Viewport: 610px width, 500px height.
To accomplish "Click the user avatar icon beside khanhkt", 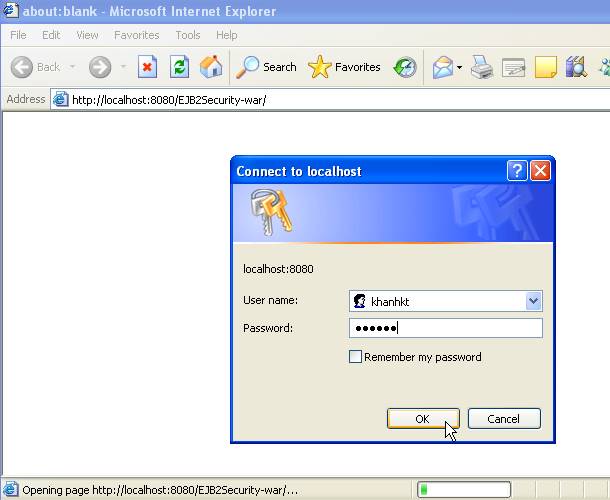I will click(x=359, y=301).
